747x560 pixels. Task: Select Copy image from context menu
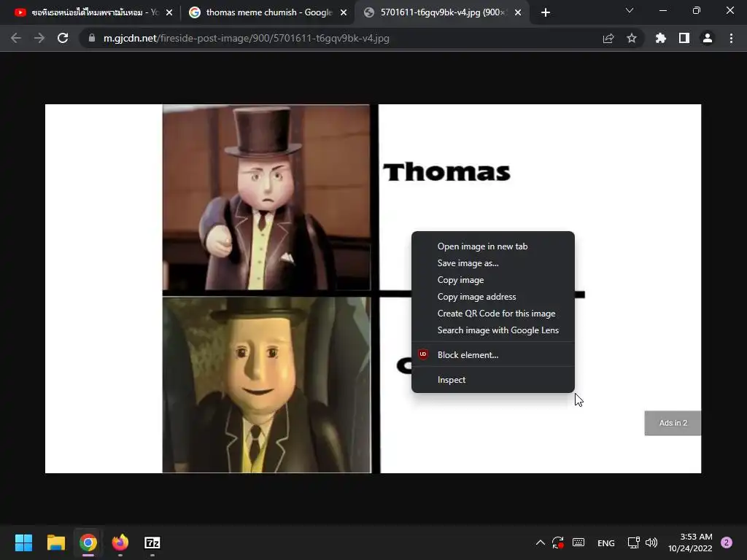point(493,280)
